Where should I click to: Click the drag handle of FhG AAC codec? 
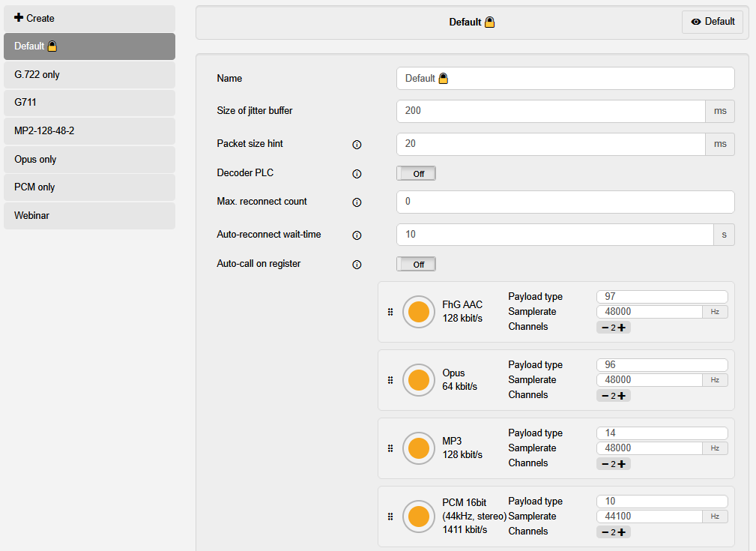click(x=390, y=312)
